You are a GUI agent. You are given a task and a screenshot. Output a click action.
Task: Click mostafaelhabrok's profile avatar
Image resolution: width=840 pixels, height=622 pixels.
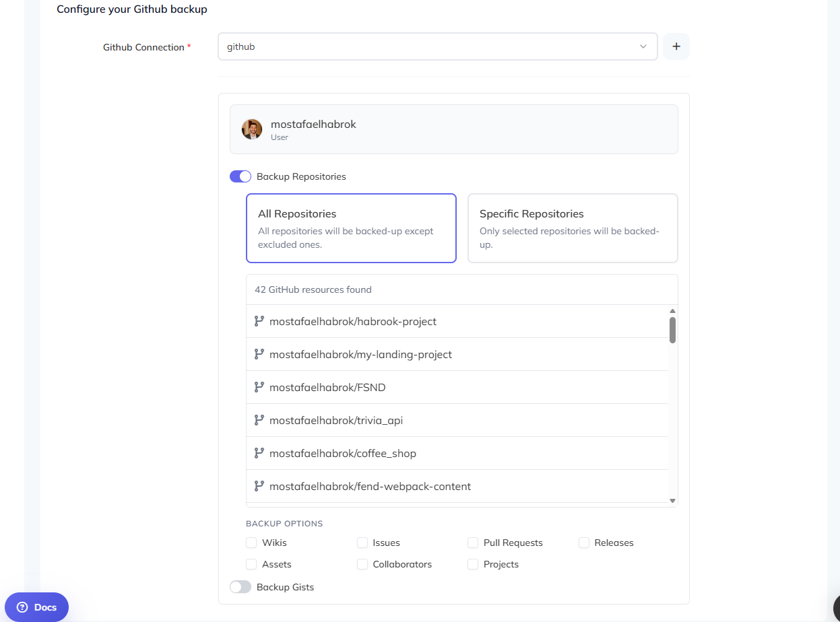[251, 129]
